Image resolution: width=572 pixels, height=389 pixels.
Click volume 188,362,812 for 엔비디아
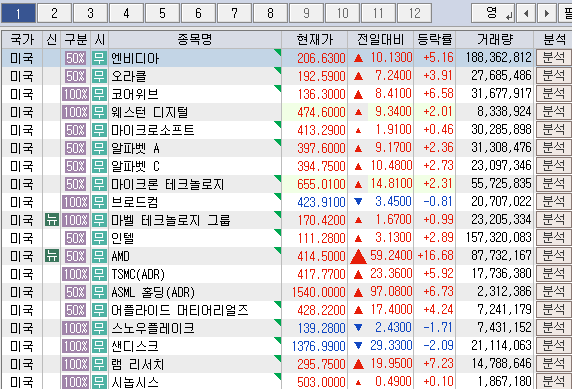coord(498,58)
